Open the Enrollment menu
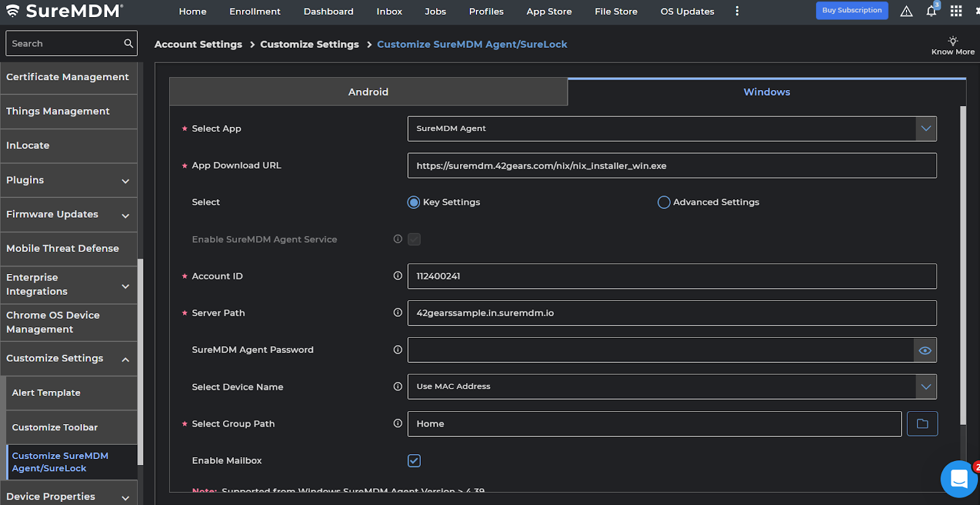 [x=255, y=11]
